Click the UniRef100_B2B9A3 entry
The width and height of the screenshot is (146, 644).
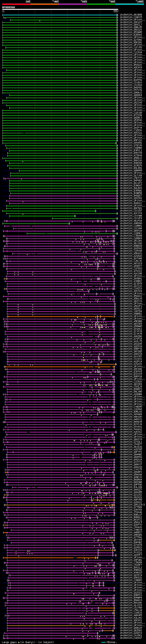pos(131,35)
